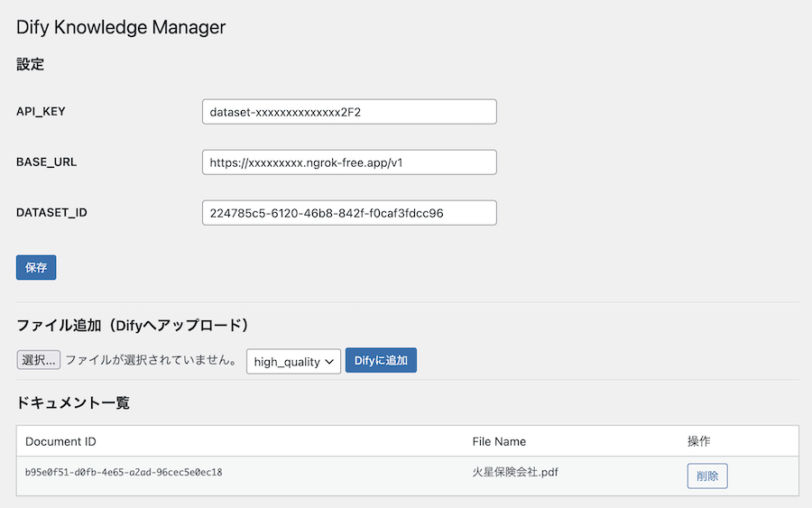Click the chevron arrow on the high_quality select
The width and height of the screenshot is (812, 508).
point(329,362)
